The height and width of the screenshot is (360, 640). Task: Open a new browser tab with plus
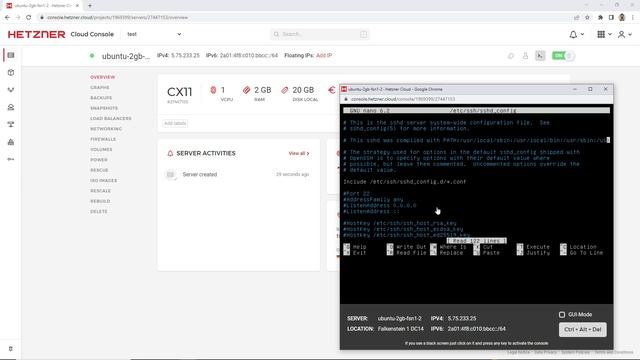[90, 6]
